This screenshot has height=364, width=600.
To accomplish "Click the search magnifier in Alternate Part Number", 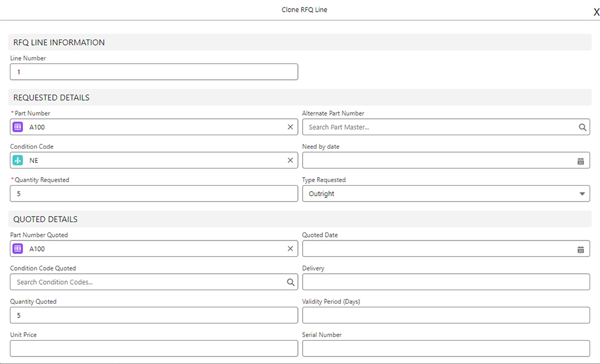I will click(582, 127).
